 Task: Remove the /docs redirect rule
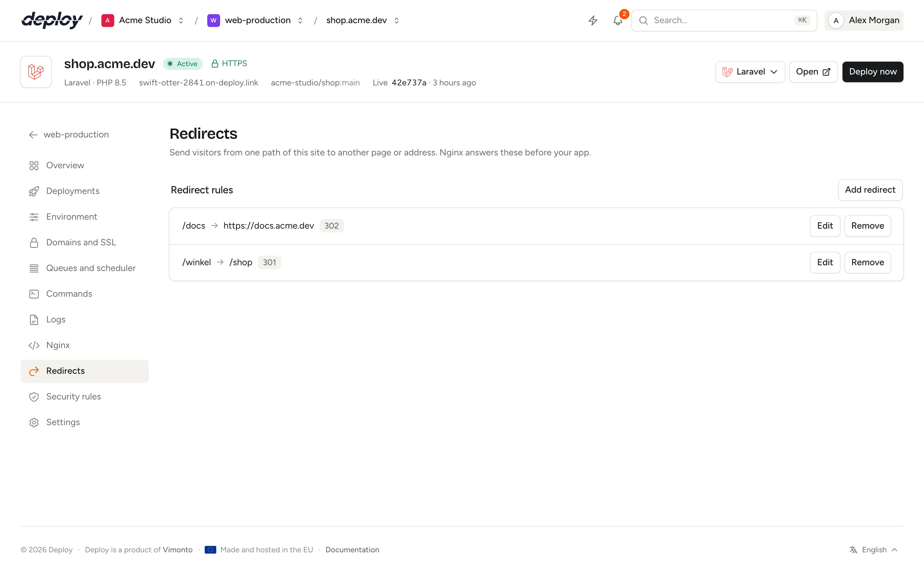pyautogui.click(x=868, y=226)
